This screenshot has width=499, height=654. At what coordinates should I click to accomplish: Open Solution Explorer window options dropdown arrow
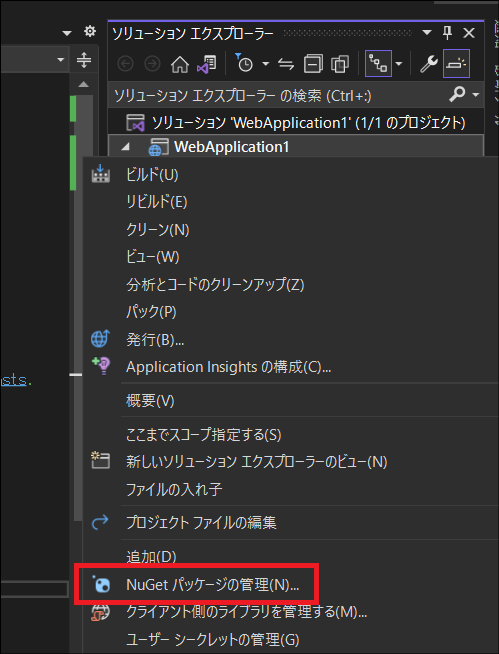coord(427,32)
